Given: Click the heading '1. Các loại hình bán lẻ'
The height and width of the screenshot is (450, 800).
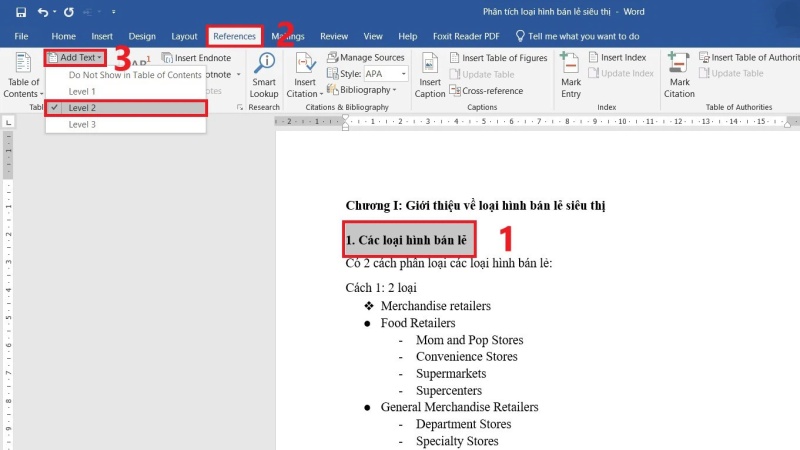Looking at the screenshot, I should [x=406, y=240].
